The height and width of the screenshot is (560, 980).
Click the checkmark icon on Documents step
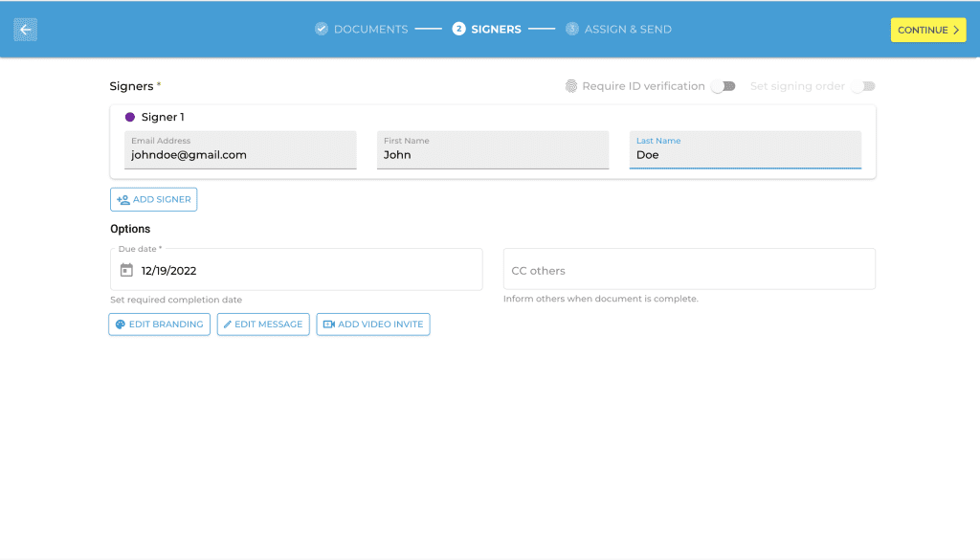pyautogui.click(x=320, y=28)
